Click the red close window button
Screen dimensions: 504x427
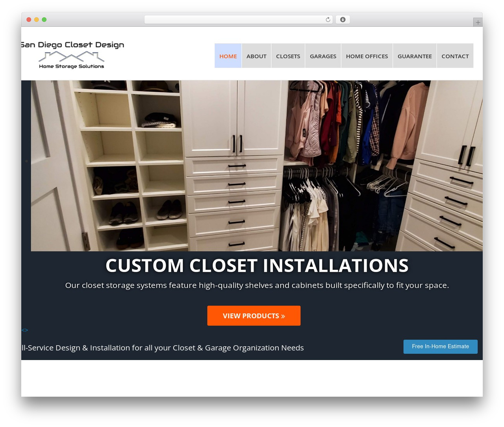point(29,20)
